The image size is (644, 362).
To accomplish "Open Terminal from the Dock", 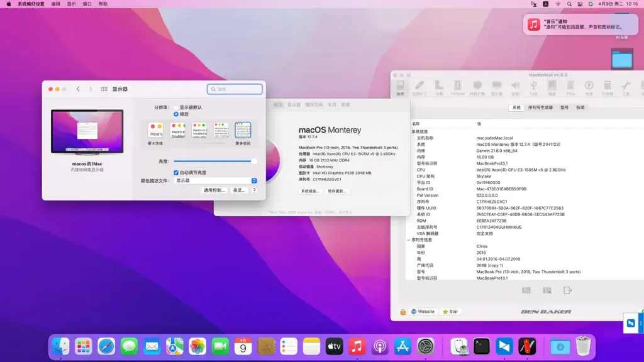I will [x=481, y=347].
